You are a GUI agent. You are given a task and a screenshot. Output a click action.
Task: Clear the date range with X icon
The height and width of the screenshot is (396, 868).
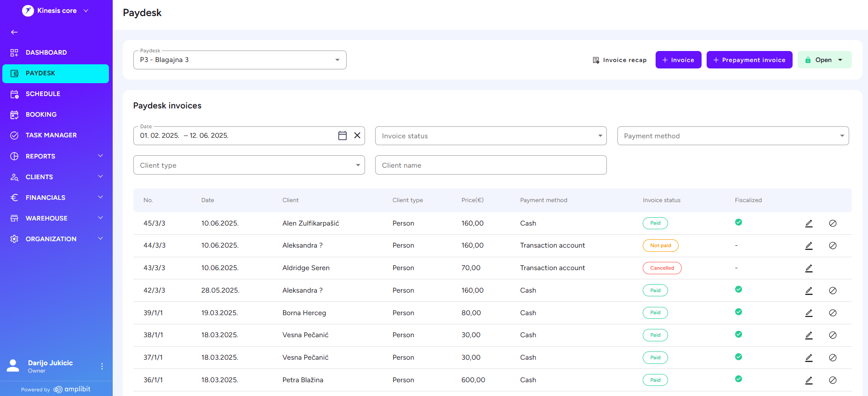pyautogui.click(x=357, y=136)
